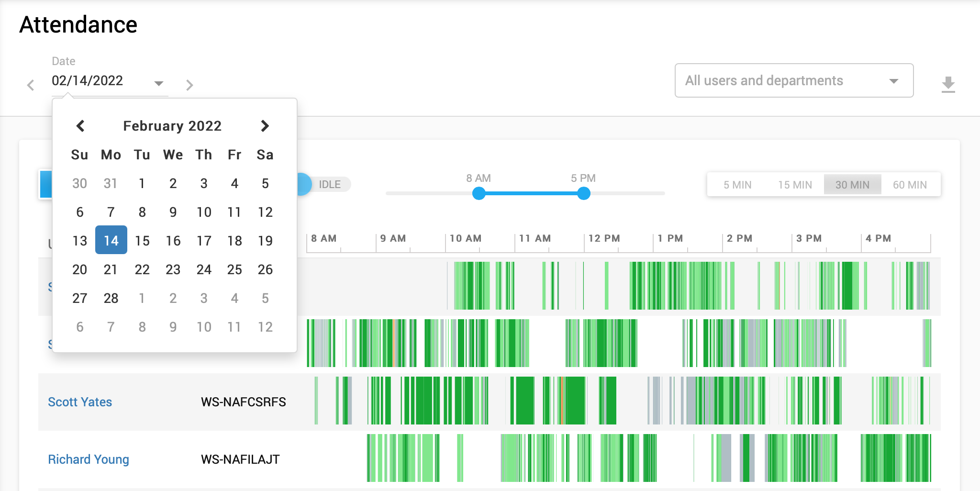The width and height of the screenshot is (980, 491).
Task: Select February 28 in the calendar
Action: (111, 298)
